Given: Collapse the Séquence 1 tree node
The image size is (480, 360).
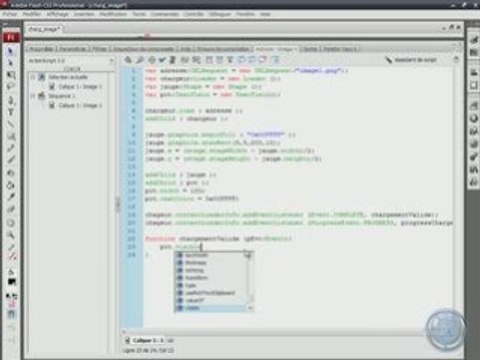Looking at the screenshot, I should pos(33,96).
